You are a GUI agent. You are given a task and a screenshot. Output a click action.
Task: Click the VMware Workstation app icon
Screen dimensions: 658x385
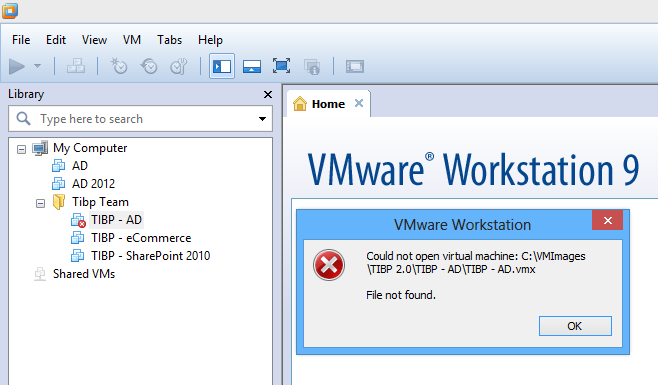click(x=10, y=10)
